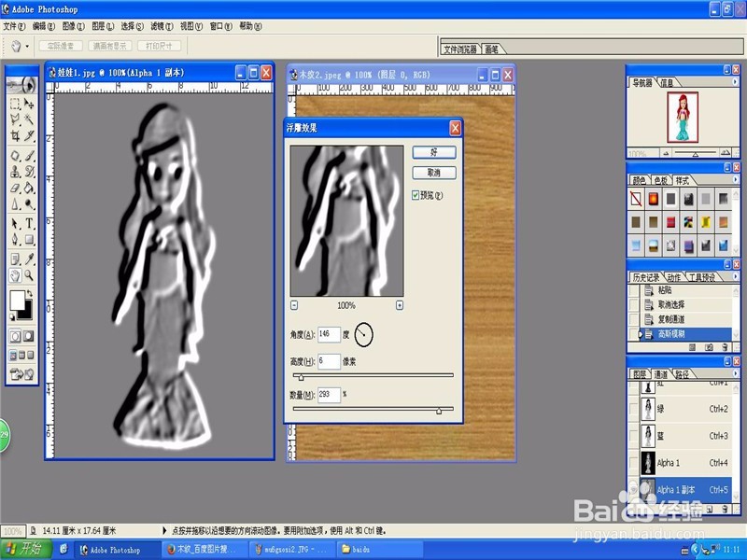The width and height of the screenshot is (747, 560).
Task: Open Hand tool preset dropdown in options bar
Action: [27, 46]
